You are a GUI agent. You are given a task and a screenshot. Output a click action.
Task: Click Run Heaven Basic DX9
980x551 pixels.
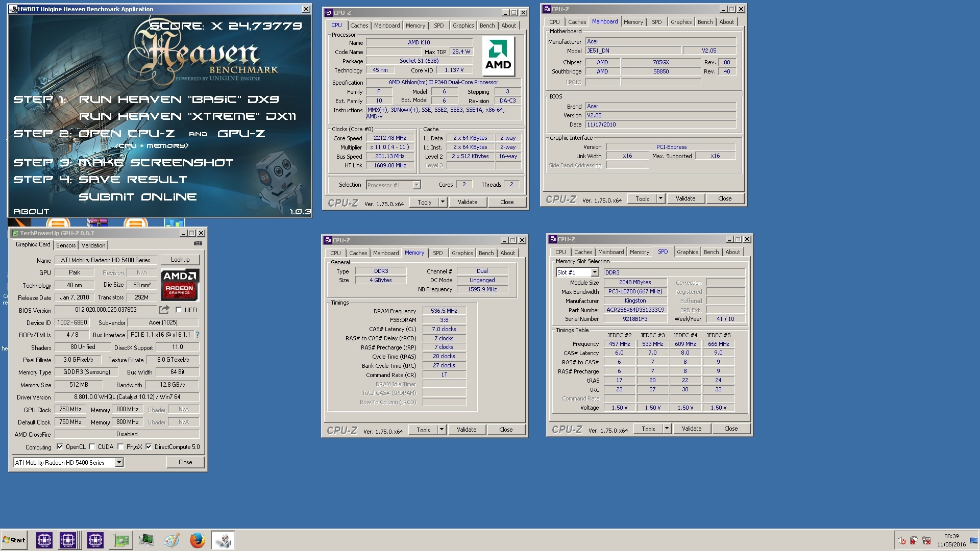(x=179, y=99)
